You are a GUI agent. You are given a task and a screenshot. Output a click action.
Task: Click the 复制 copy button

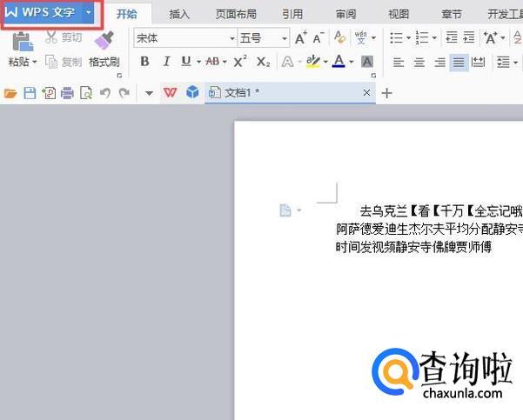tap(64, 62)
